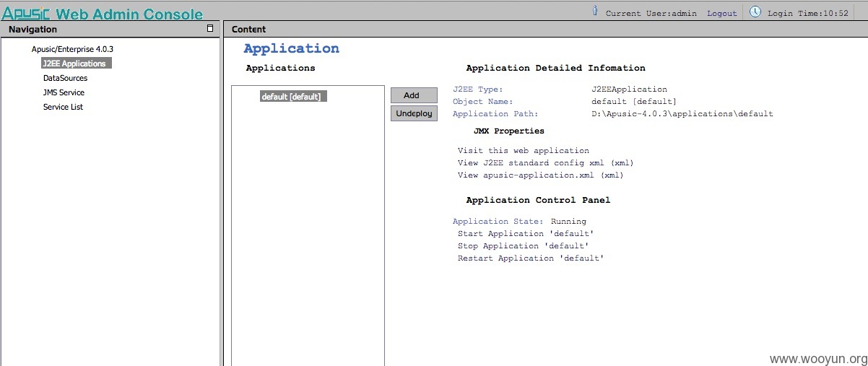Click the Navigation panel header
This screenshot has width=868, height=366.
[x=110, y=29]
